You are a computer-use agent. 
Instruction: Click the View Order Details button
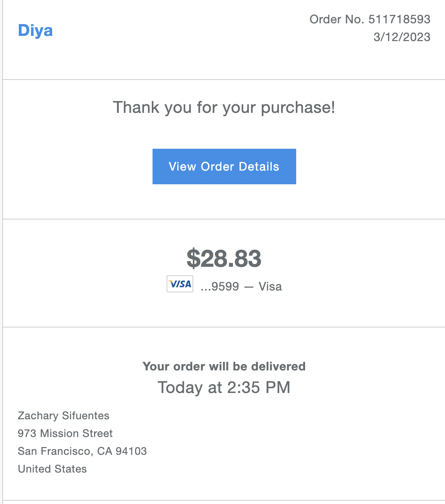coord(224,167)
